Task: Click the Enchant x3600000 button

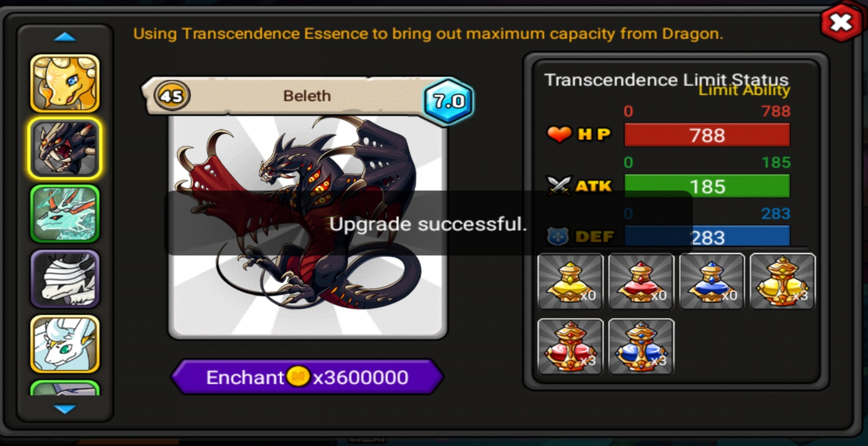Action: tap(307, 377)
